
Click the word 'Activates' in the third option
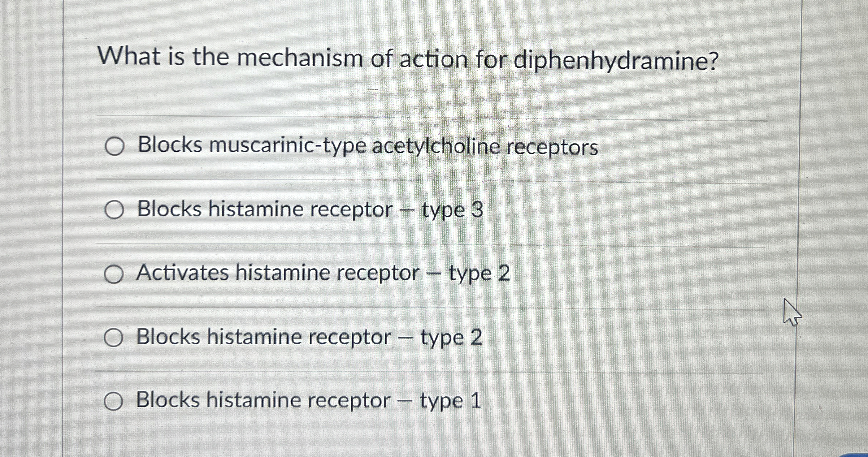tap(182, 272)
